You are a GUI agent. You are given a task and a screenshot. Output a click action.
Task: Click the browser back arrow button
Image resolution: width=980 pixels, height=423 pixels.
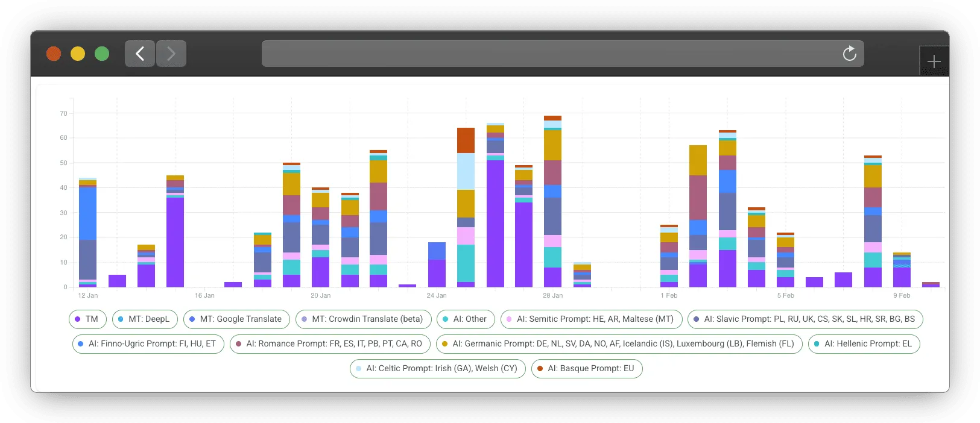point(140,54)
